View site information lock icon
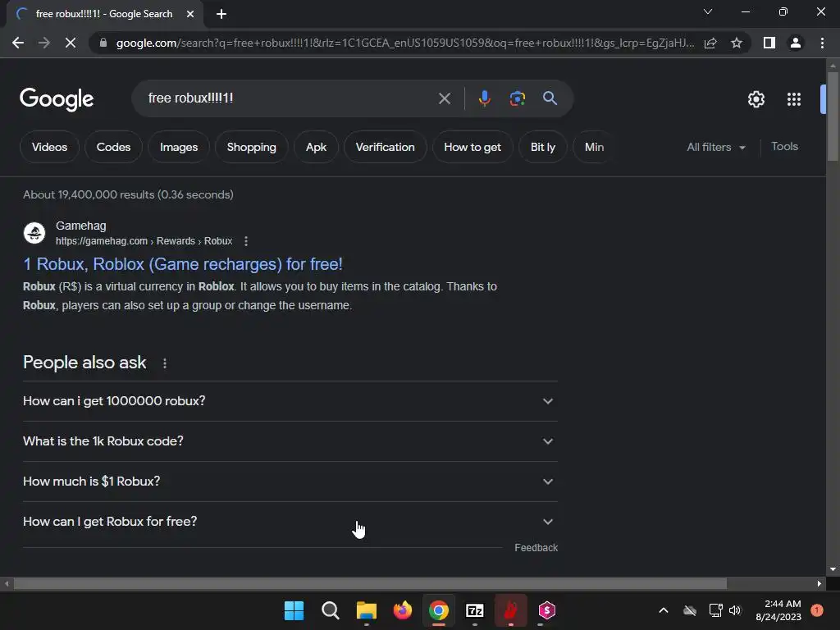This screenshot has width=840, height=630. (103, 43)
